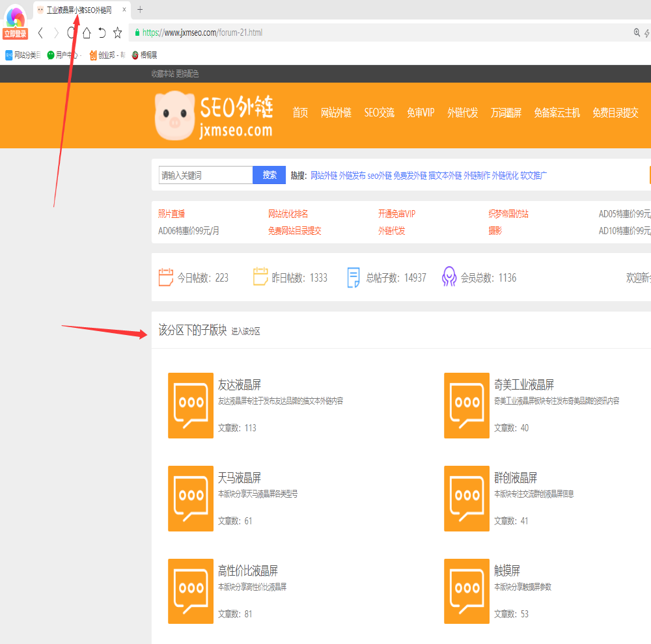Open 免审VIP in the navigation bar
This screenshot has height=644, width=651.
[421, 113]
